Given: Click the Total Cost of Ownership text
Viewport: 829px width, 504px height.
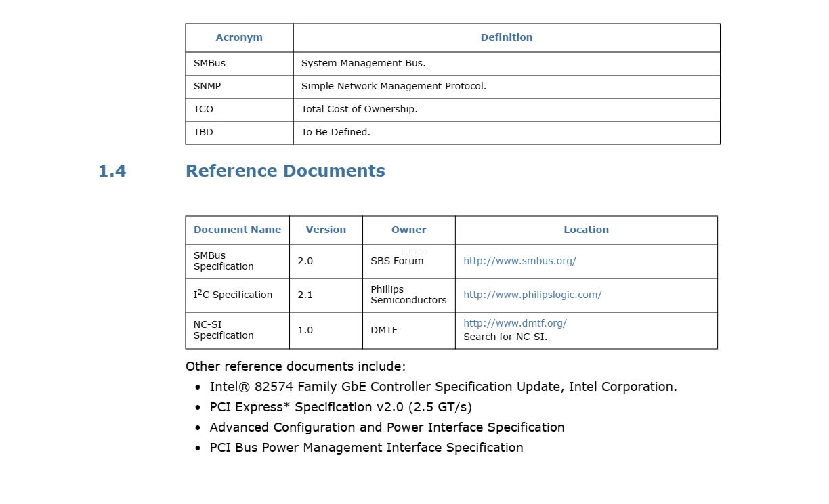Looking at the screenshot, I should [x=359, y=109].
